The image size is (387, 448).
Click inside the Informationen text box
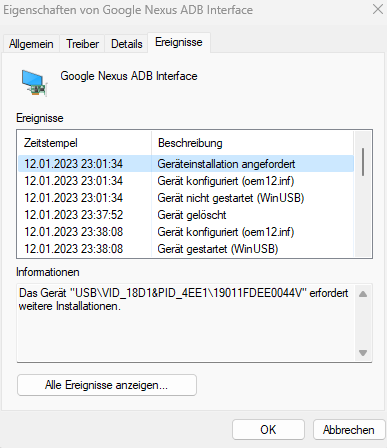[x=186, y=323]
